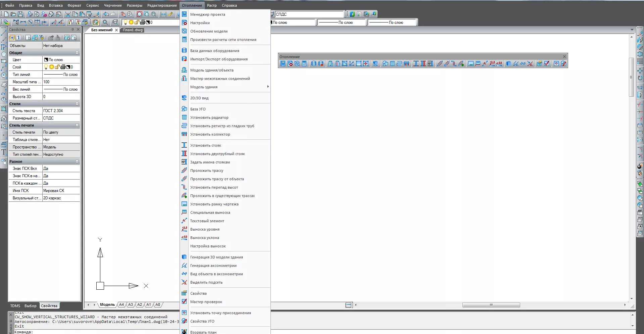The height and width of the screenshot is (334, 644).
Task: Click the Цвет По слою color field
Action: pos(61,60)
